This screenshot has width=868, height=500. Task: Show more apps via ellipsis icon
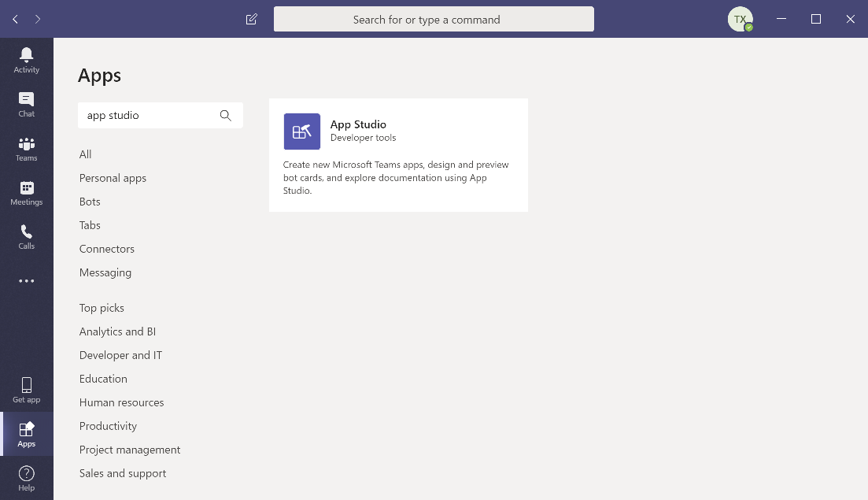[x=27, y=281]
